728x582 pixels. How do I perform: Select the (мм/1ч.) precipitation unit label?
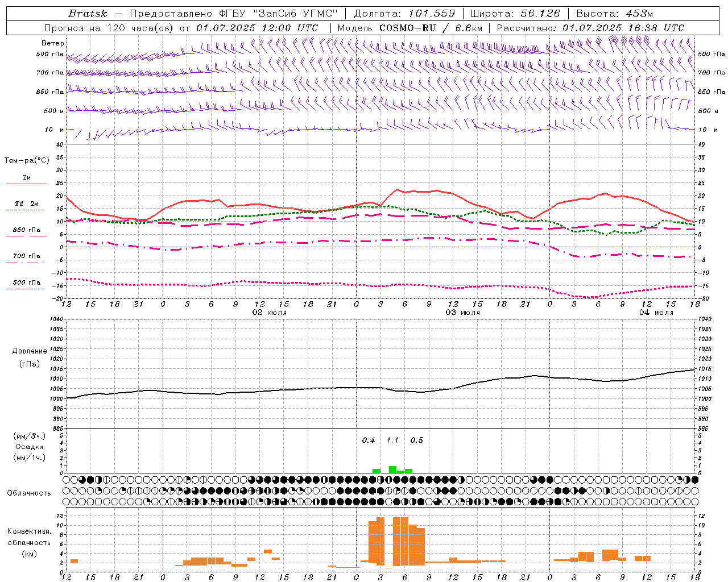coord(29,458)
